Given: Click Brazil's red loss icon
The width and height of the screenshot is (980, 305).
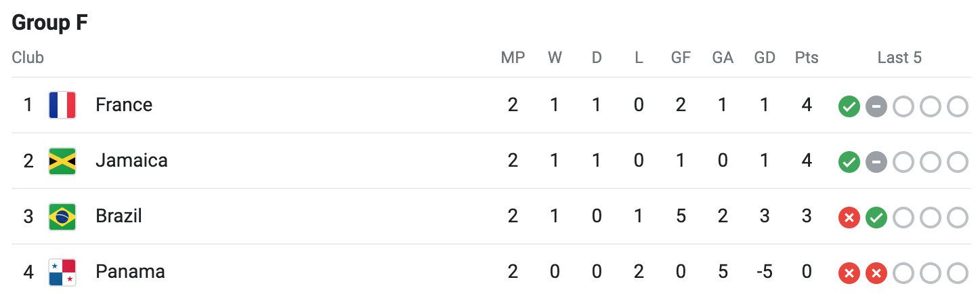Looking at the screenshot, I should [849, 218].
